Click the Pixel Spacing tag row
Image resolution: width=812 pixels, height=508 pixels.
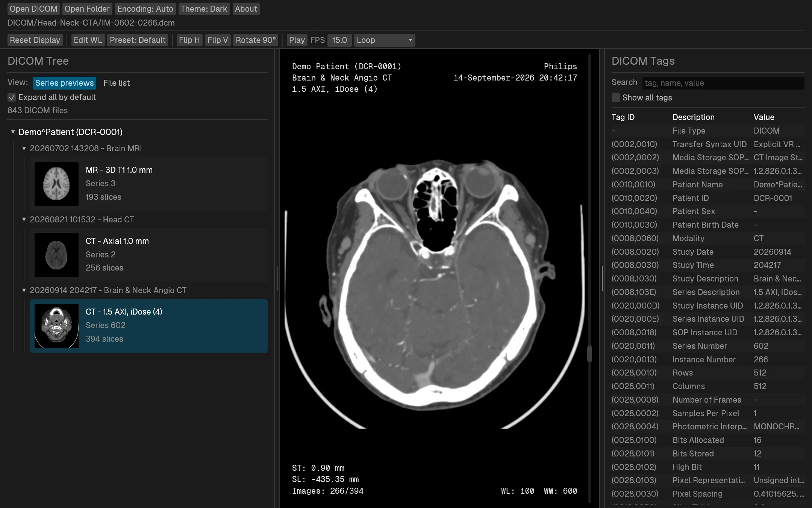708,494
